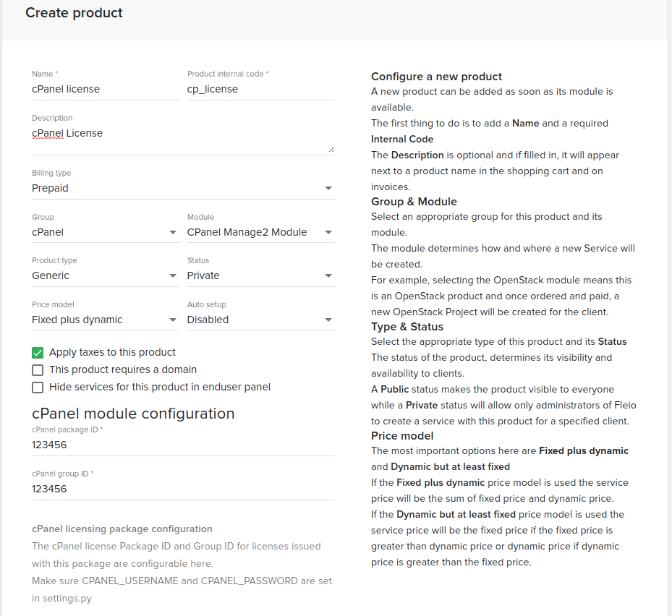Expand the Group dropdown showing cPanel
The height and width of the screenshot is (616, 672).
(101, 232)
